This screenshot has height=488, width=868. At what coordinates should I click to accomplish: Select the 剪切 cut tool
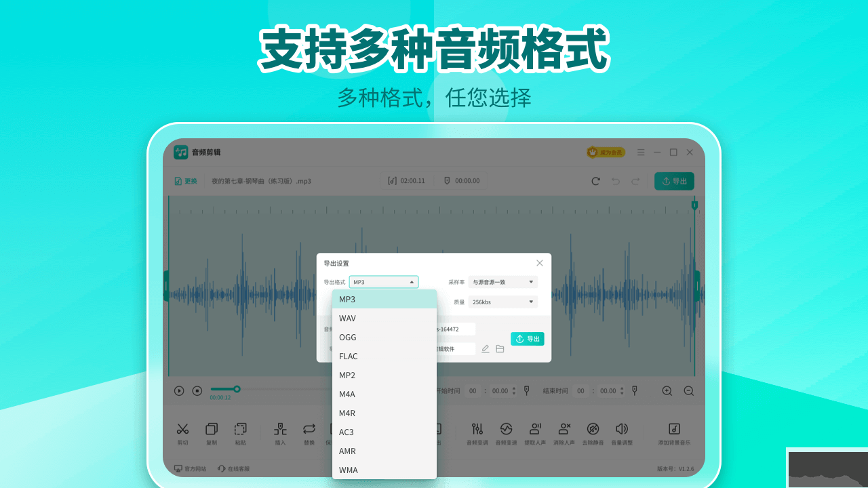pyautogui.click(x=182, y=434)
